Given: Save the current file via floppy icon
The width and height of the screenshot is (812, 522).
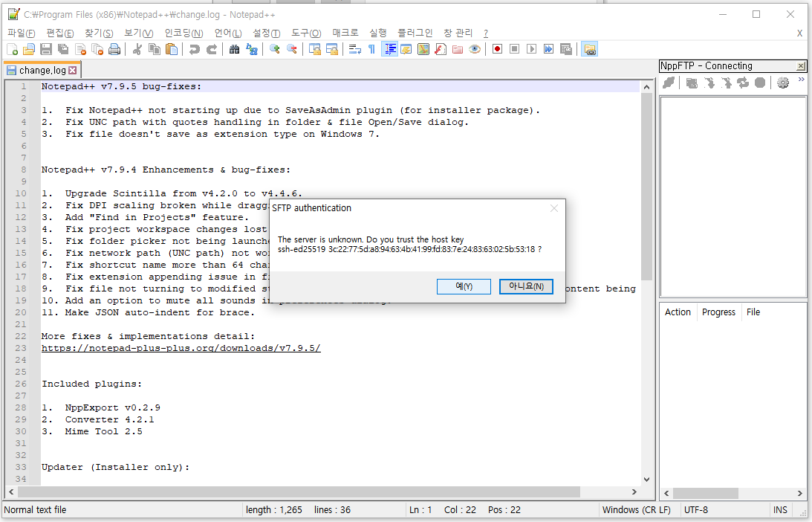Looking at the screenshot, I should click(x=46, y=49).
